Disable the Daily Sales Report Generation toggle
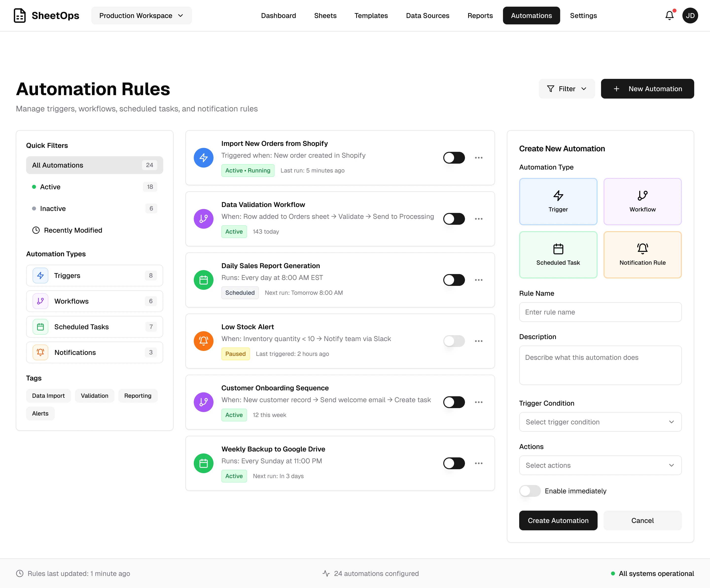This screenshot has width=710, height=588. click(454, 280)
